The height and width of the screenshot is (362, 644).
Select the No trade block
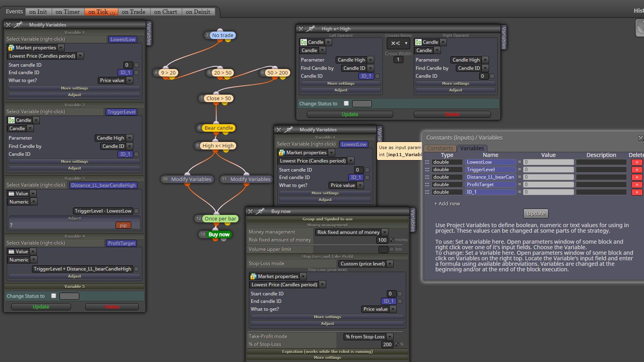pos(222,35)
